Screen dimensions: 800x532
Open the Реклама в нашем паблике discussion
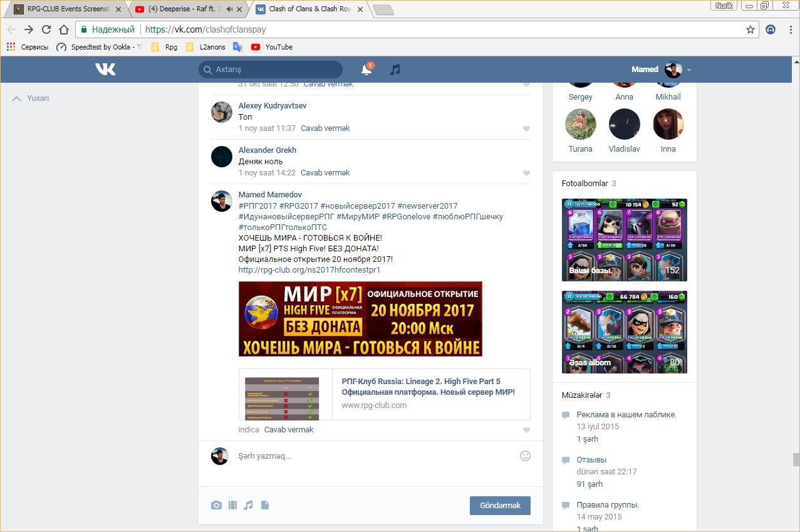[626, 415]
